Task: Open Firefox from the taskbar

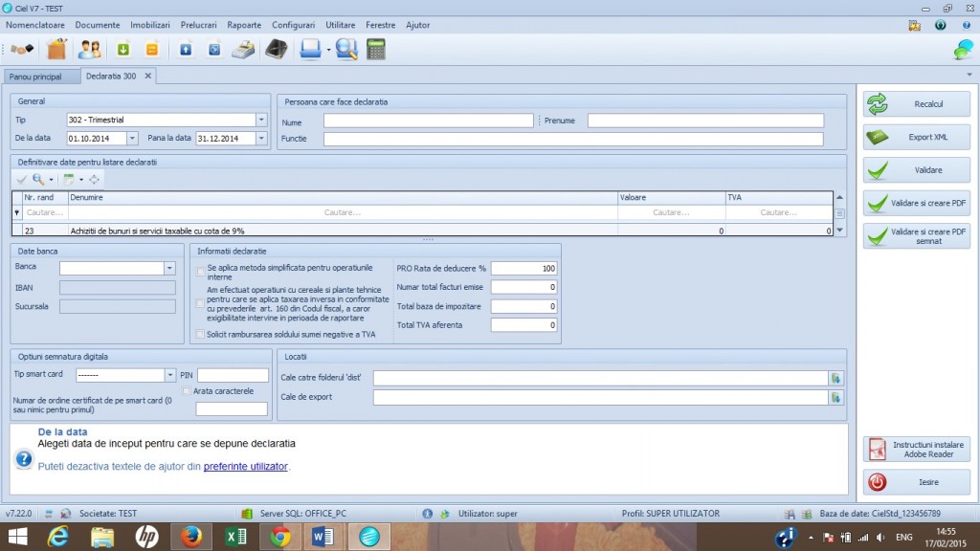Action: point(190,537)
